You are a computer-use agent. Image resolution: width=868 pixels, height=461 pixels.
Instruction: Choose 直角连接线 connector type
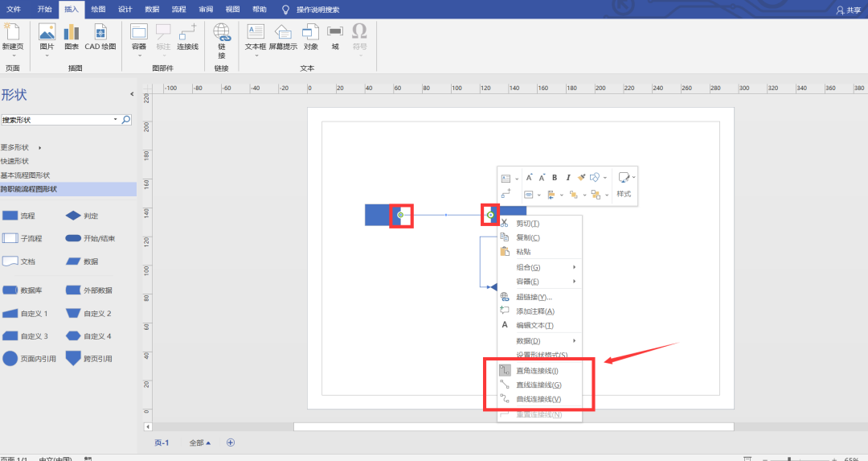[x=537, y=371]
